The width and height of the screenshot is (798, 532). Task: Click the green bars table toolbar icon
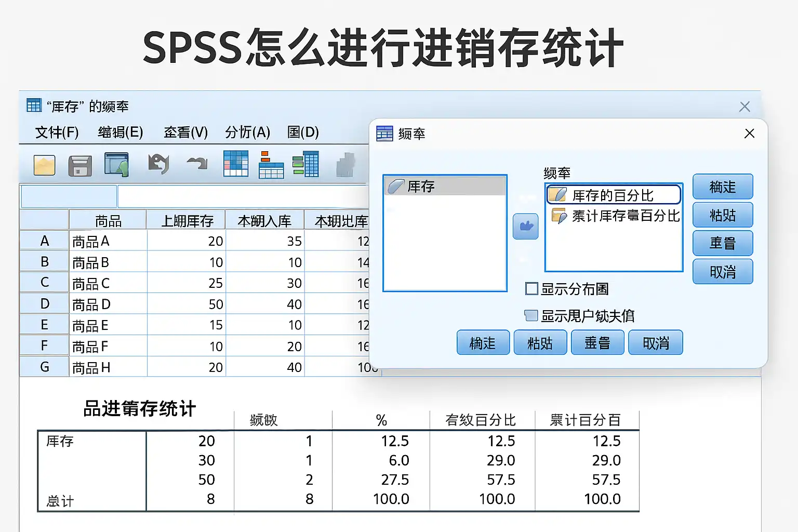(x=305, y=164)
